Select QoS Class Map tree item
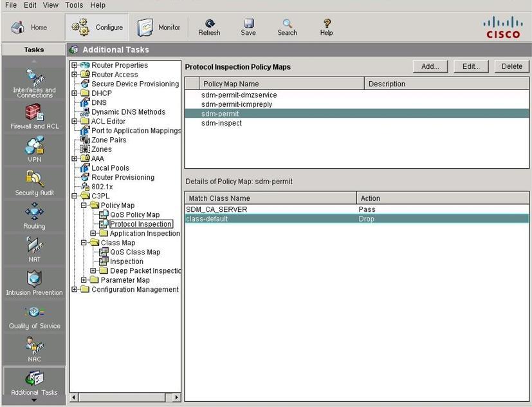This screenshot has height=407, width=532. point(135,252)
